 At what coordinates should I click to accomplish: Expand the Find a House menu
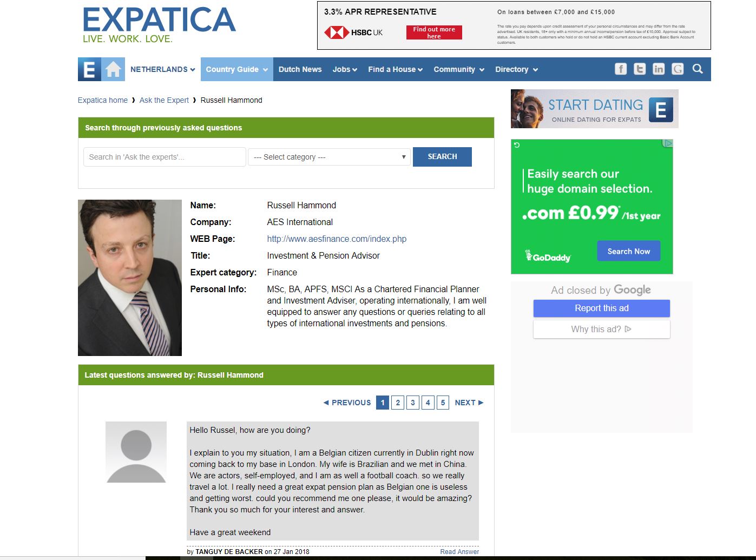click(395, 69)
